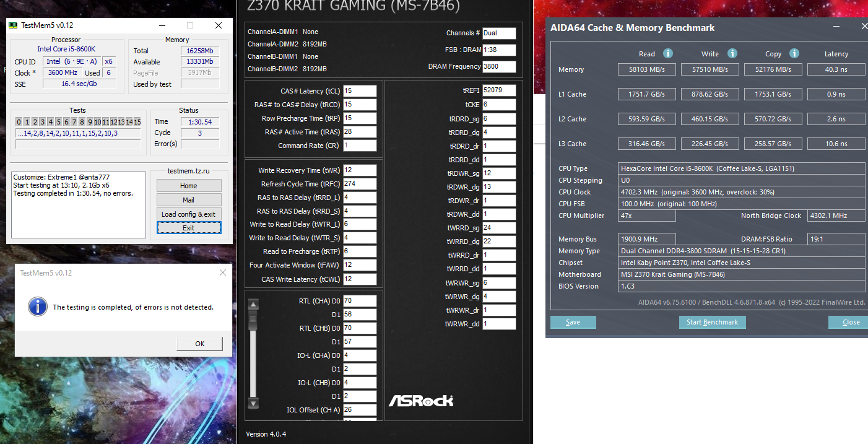868x444 pixels.
Task: Click L2 Cache Write value 460.15 GB/s
Action: [x=710, y=119]
